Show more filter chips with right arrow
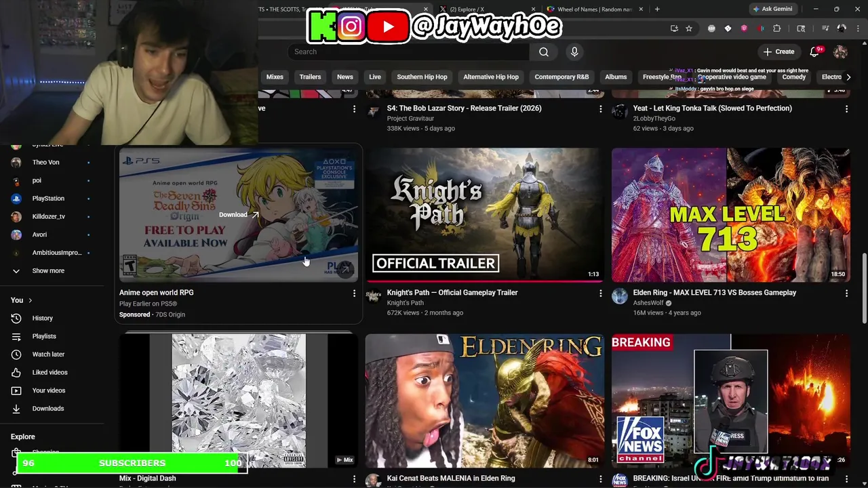This screenshot has width=868, height=488. click(x=848, y=77)
